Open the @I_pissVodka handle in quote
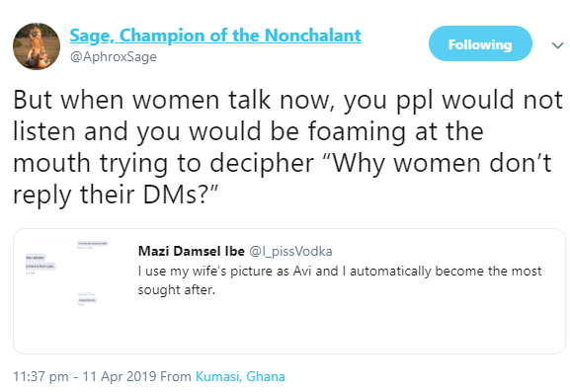This screenshot has width=570, height=392. [290, 251]
